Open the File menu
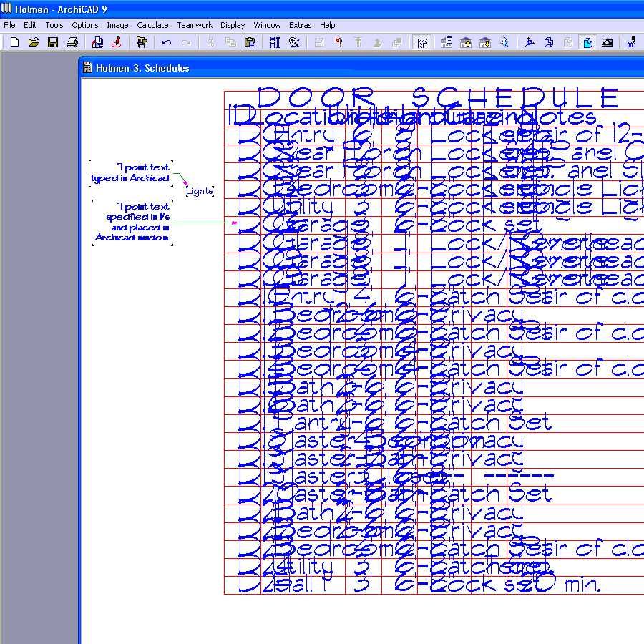Image resolution: width=644 pixels, height=644 pixels. 9,25
